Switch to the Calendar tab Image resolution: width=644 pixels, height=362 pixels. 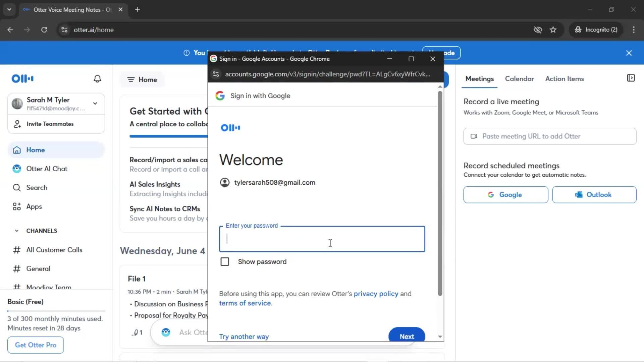click(x=519, y=79)
